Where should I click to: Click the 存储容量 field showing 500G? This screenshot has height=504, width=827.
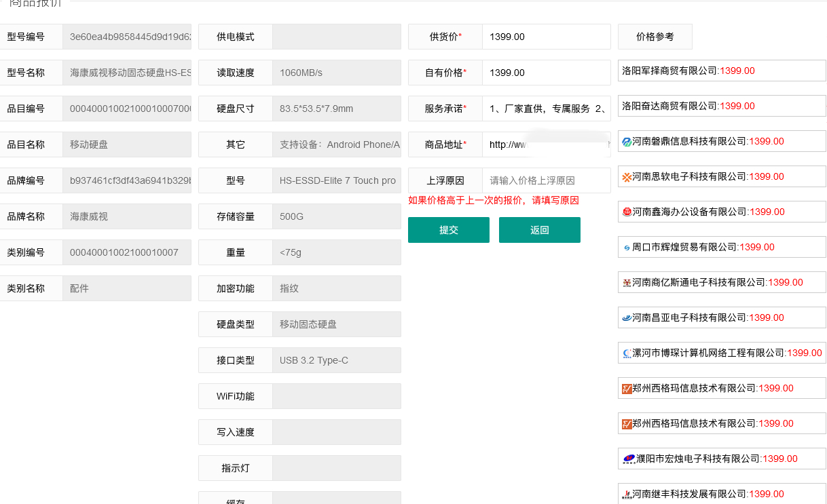point(337,216)
